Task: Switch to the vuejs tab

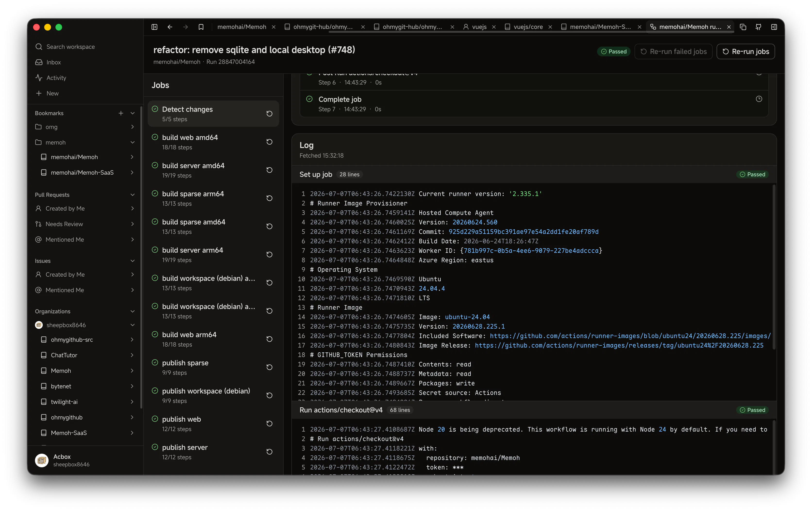Action: 479,27
